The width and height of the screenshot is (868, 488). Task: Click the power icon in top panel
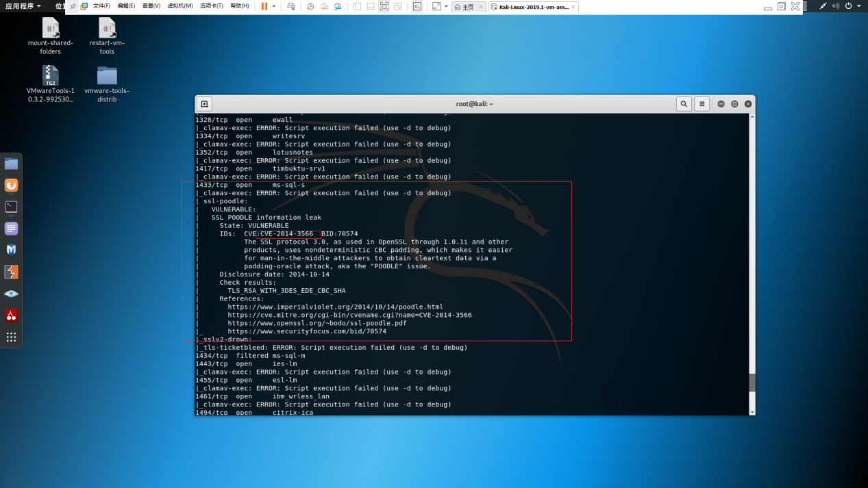coord(849,5)
